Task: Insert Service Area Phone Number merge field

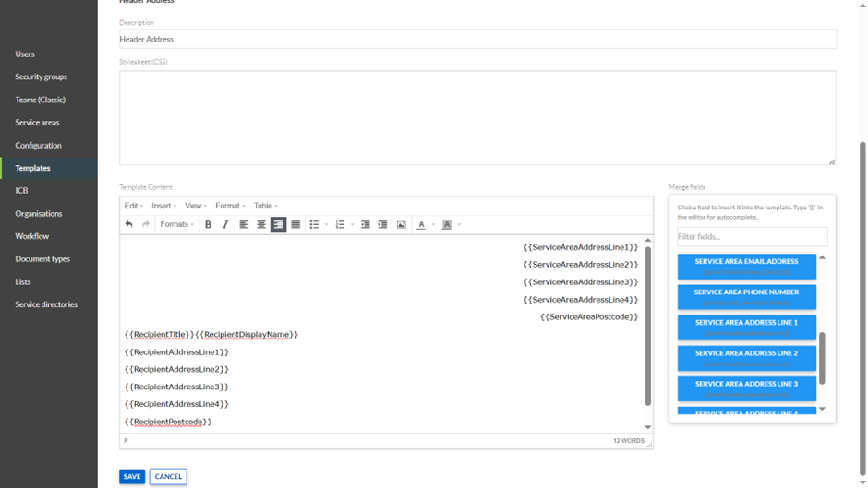Action: coord(746,297)
